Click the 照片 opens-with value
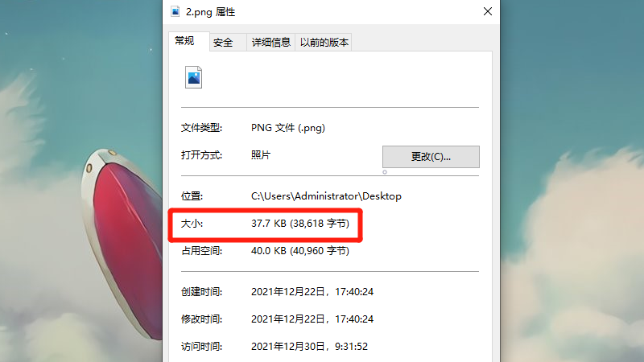Image resolution: width=644 pixels, height=362 pixels. pos(261,155)
